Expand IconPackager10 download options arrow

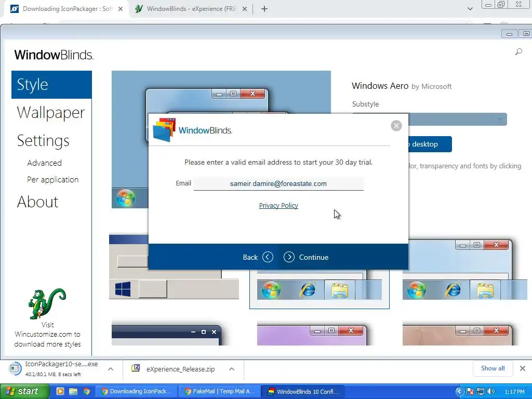click(x=111, y=369)
